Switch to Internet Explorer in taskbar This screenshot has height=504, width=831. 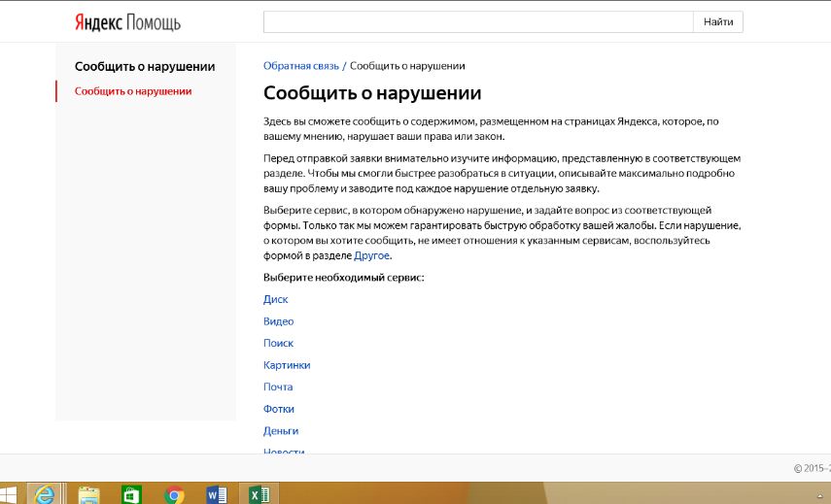point(45,494)
